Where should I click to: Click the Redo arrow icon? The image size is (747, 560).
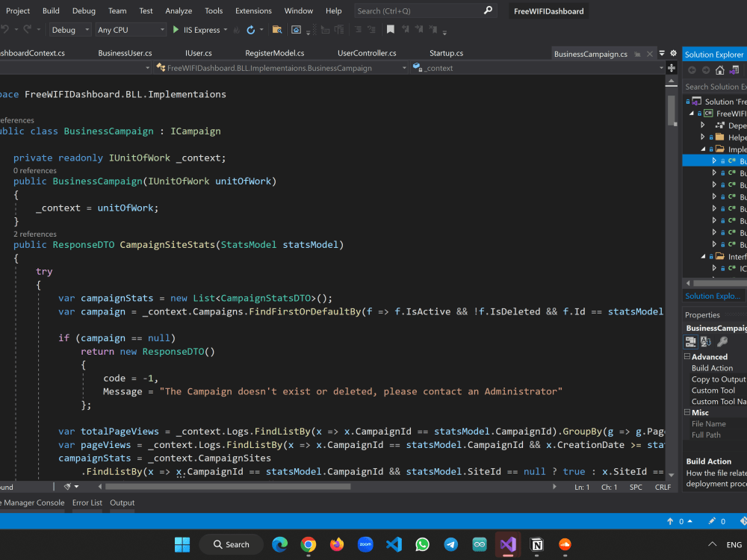coord(27,30)
